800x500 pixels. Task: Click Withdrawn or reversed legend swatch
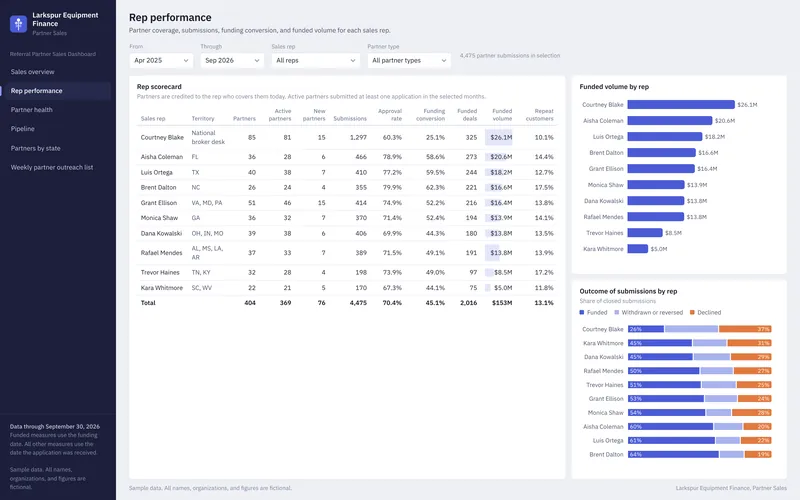coord(616,312)
